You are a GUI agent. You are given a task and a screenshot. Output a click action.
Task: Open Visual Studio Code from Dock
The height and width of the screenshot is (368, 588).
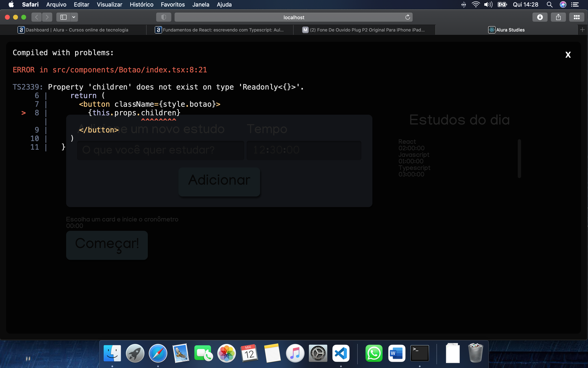coord(341,353)
